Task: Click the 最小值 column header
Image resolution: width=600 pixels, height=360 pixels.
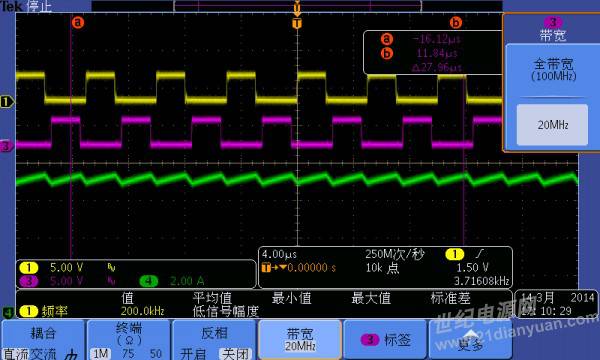Action: pos(291,298)
